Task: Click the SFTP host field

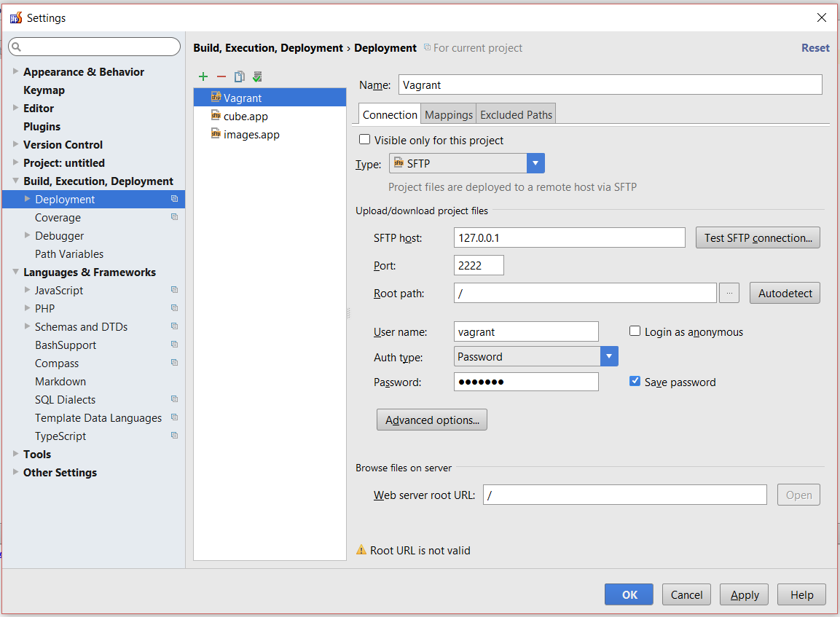Action: (x=570, y=237)
